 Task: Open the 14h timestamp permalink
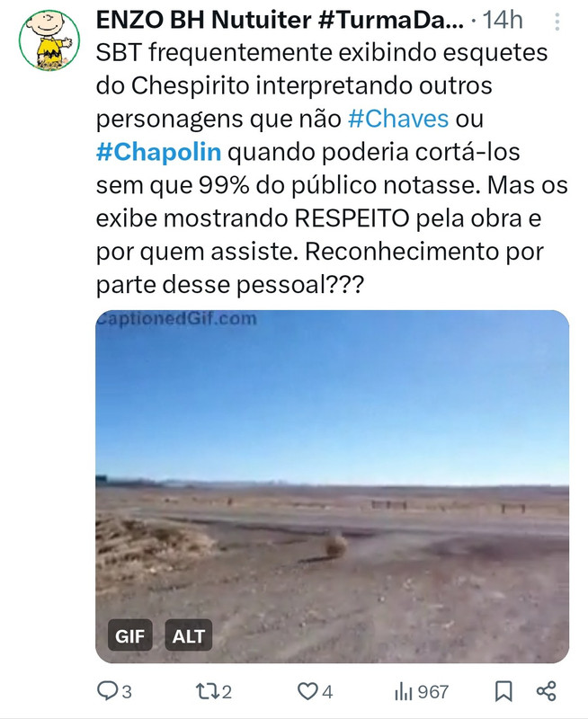(503, 20)
